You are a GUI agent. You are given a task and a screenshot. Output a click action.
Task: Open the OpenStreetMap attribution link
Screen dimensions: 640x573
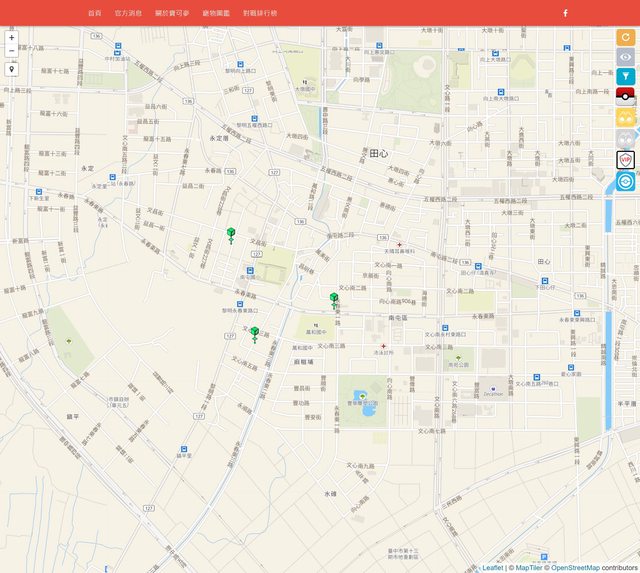click(x=573, y=568)
